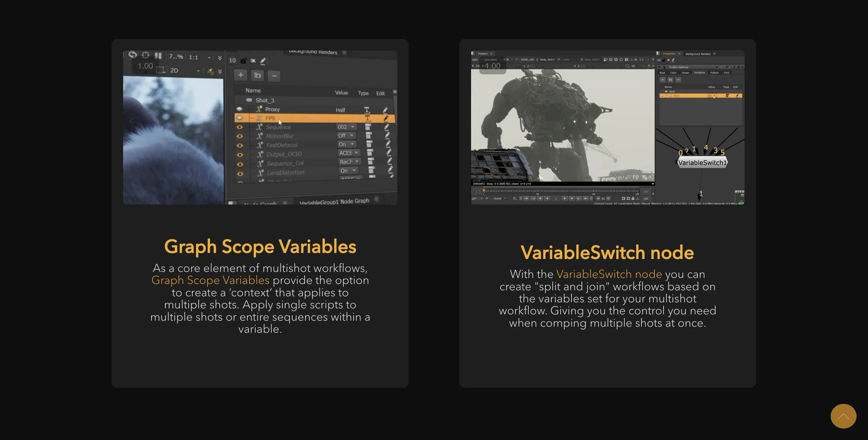Image resolution: width=868 pixels, height=440 pixels.
Task: Click the round scroll-to-top arrow button
Action: tap(843, 416)
